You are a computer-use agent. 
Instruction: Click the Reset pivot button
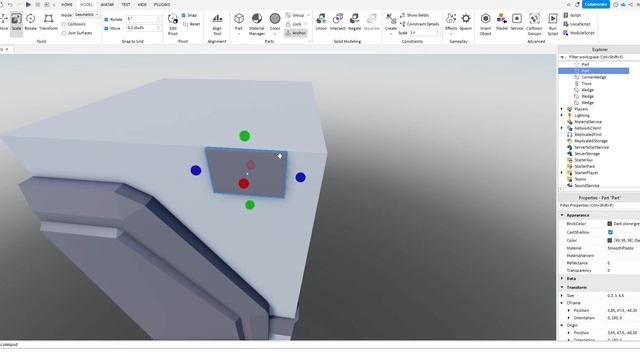point(191,24)
